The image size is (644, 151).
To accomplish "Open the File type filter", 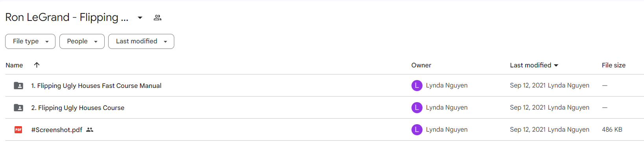I will pos(30,41).
